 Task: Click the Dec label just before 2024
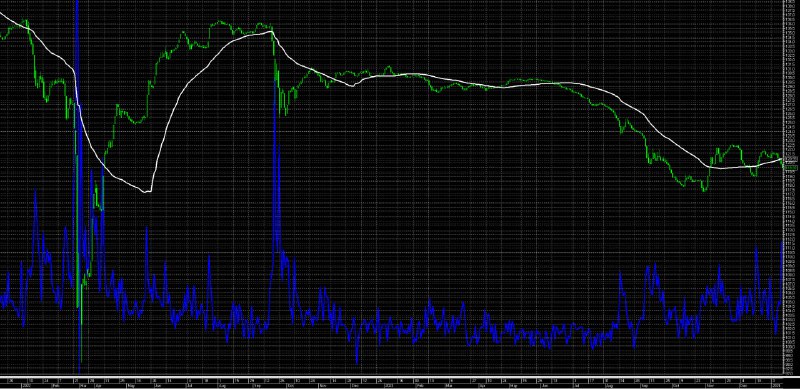coord(743,385)
